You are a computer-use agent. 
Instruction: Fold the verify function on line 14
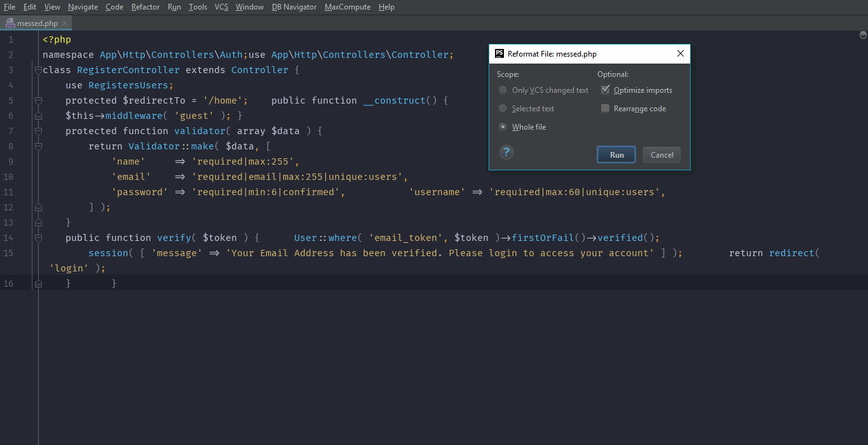coord(38,238)
